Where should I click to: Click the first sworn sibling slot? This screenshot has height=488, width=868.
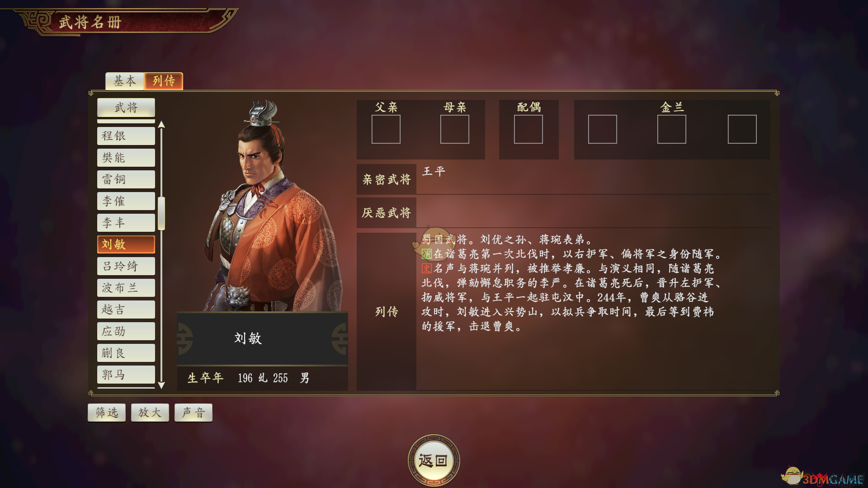602,129
